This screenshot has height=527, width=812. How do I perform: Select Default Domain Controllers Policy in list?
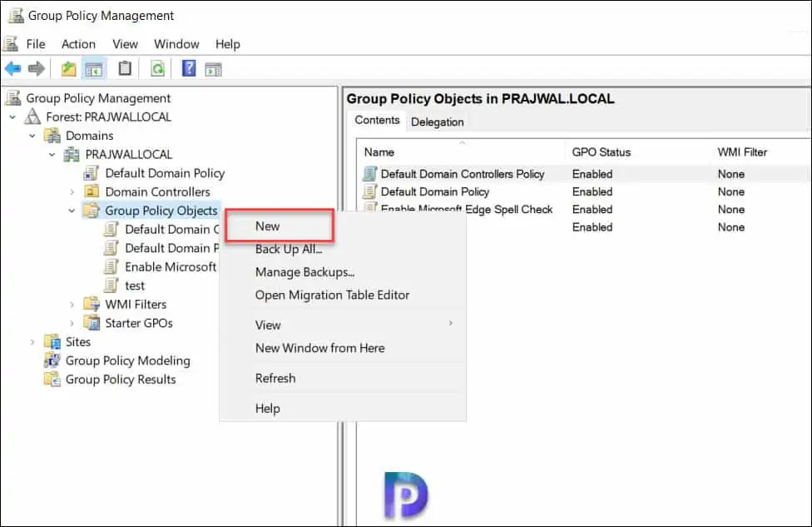coord(463,174)
